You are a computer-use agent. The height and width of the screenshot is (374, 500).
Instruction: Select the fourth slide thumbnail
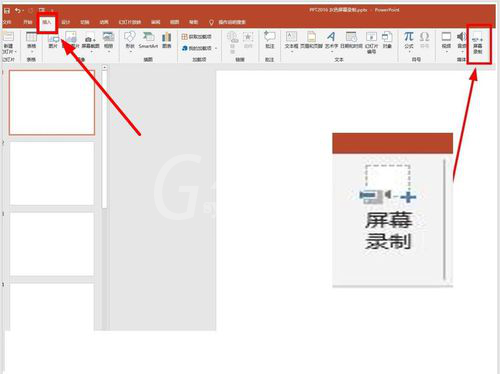click(x=52, y=307)
